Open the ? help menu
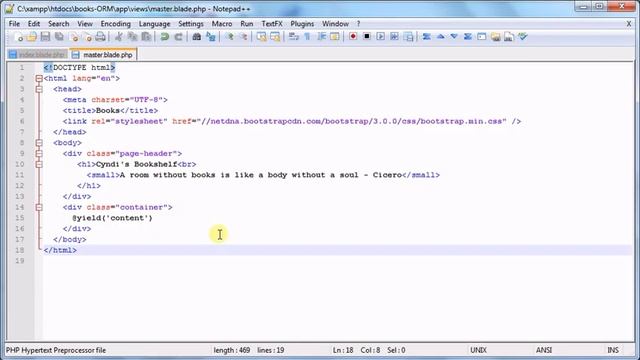Viewport: 640px width, 360px height. (x=358, y=24)
